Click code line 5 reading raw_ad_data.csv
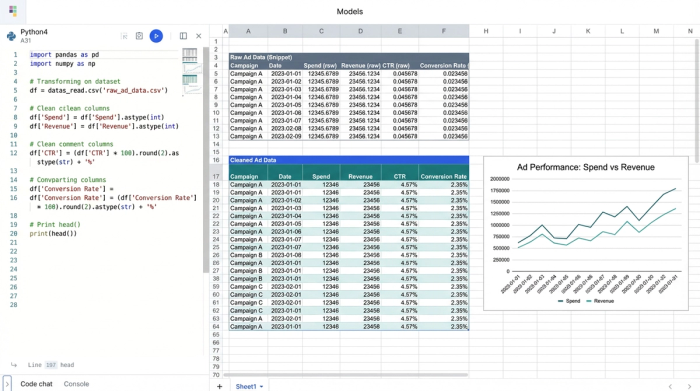Screen dimensions: 700x391 [x=99, y=90]
